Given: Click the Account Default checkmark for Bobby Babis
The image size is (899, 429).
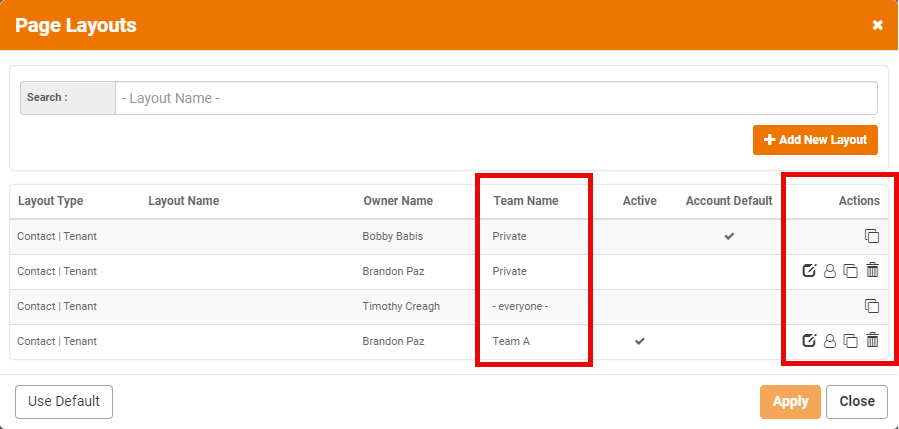Looking at the screenshot, I should coord(729,236).
